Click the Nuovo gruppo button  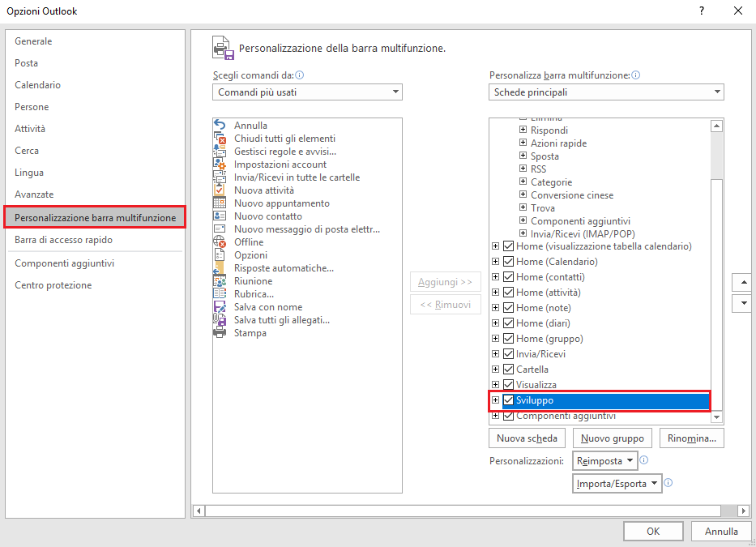613,438
